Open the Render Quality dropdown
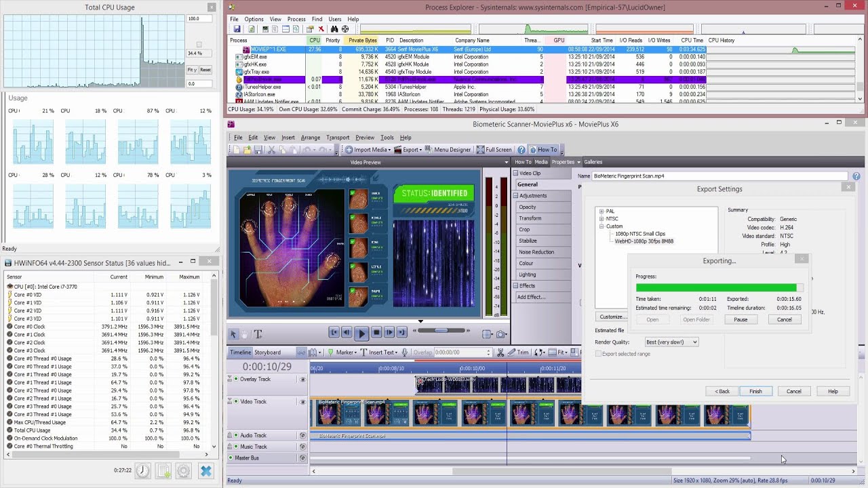This screenshot has width=868, height=488. coord(671,342)
